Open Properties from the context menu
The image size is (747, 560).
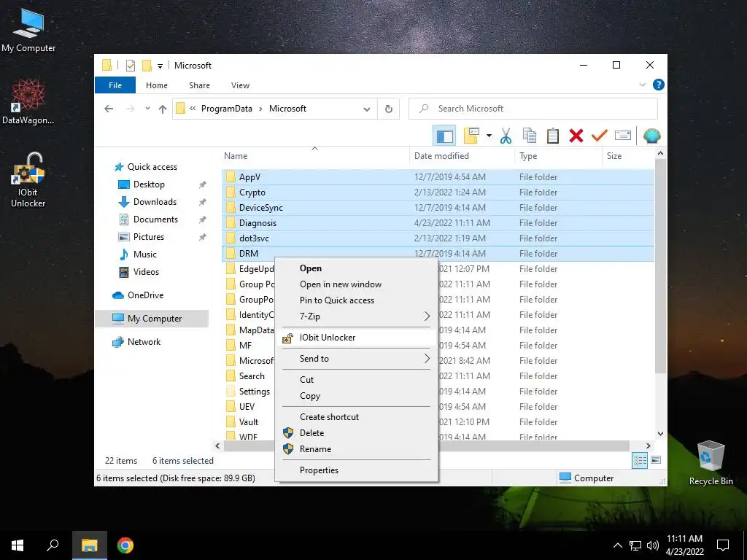pyautogui.click(x=357, y=470)
